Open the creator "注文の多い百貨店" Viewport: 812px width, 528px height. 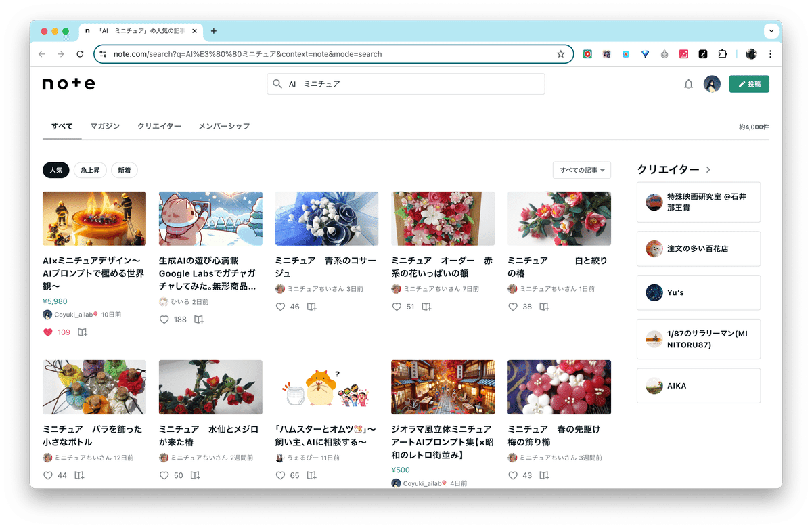coord(698,248)
